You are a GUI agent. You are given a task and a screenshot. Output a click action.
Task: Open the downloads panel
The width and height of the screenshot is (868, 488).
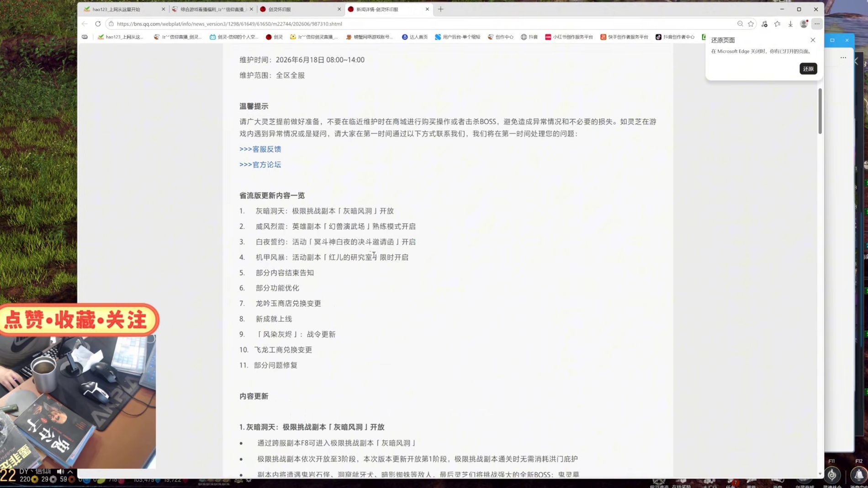click(x=790, y=24)
